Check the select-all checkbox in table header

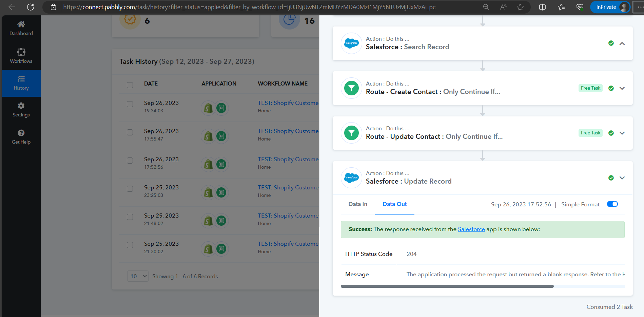tap(130, 85)
